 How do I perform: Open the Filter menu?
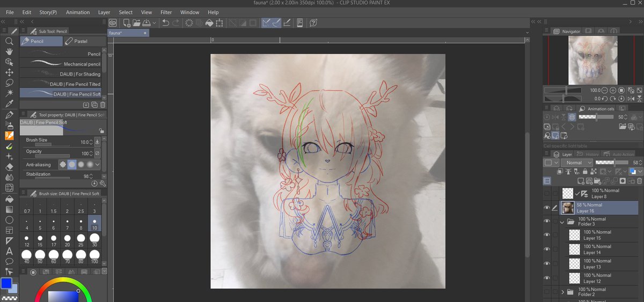coord(166,12)
